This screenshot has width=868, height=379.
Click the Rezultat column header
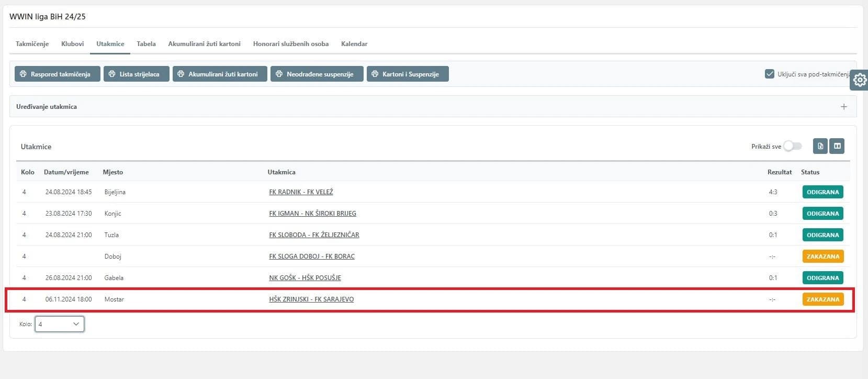780,172
